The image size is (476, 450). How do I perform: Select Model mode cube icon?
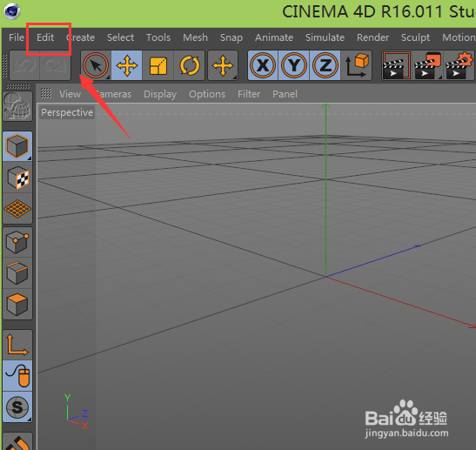click(17, 146)
